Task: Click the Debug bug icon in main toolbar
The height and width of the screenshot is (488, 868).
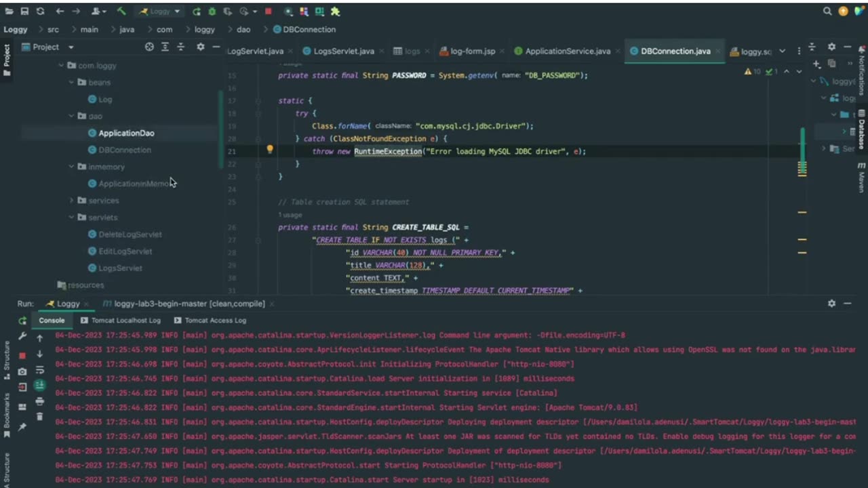Action: click(212, 12)
